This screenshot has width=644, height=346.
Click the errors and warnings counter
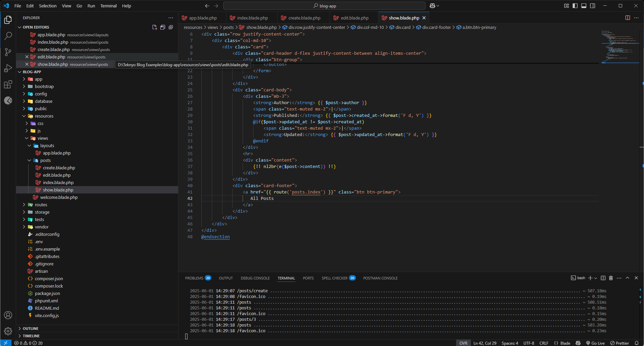(x=28, y=343)
